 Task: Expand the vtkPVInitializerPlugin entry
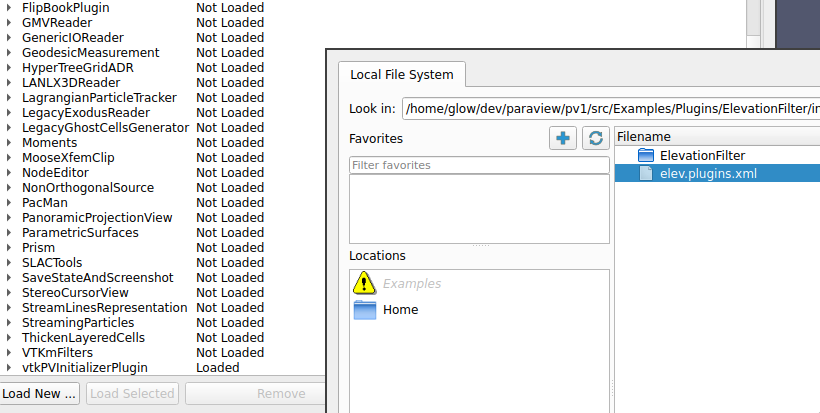[8, 368]
